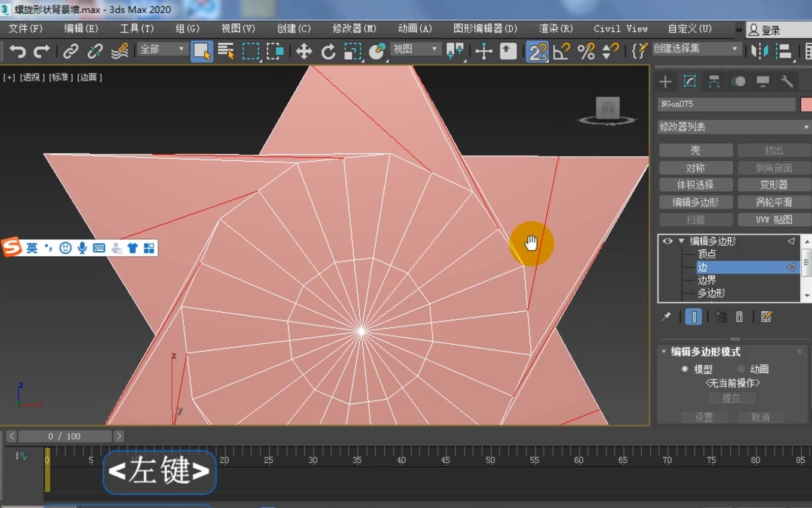Screen dimensions: 812x508
Task: Click Remove Modifier trash icon
Action: click(x=739, y=317)
